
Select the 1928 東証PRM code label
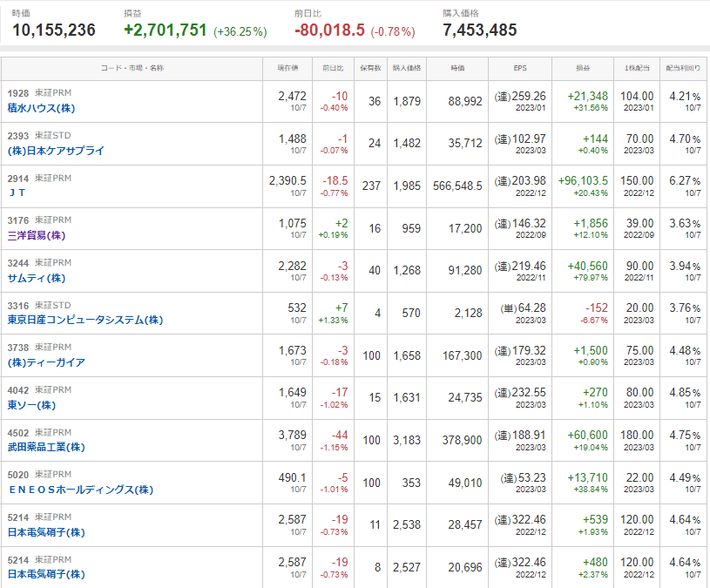(39, 93)
